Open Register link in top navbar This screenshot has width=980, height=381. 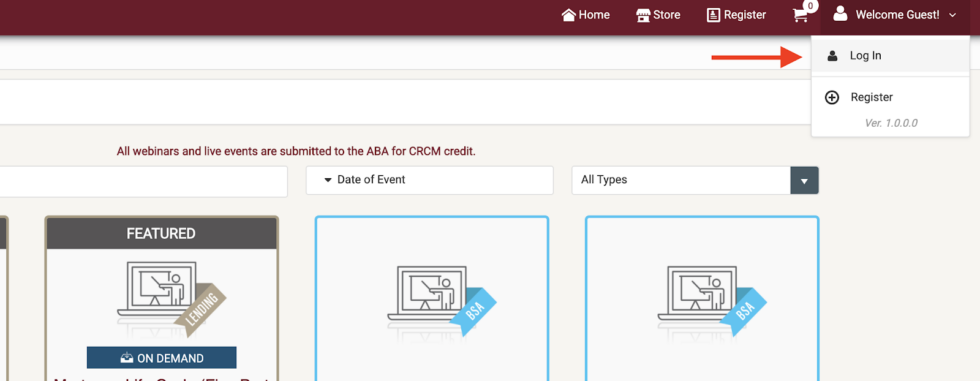click(x=736, y=15)
